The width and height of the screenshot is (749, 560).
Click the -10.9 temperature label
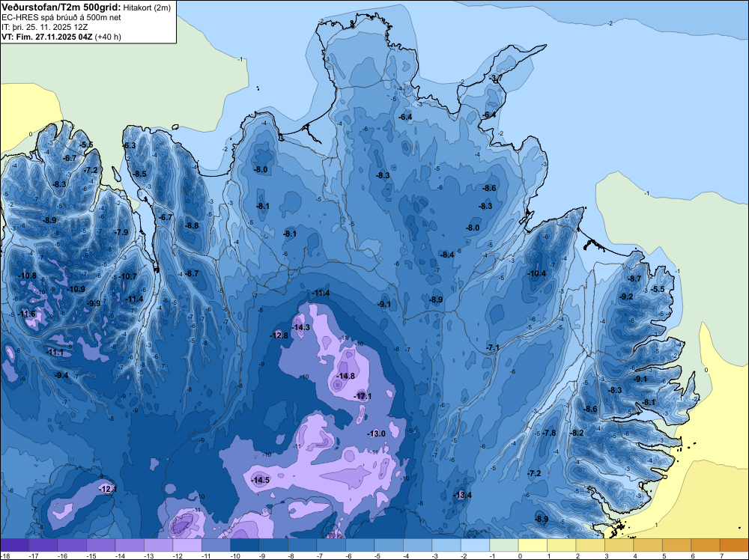[x=76, y=289]
